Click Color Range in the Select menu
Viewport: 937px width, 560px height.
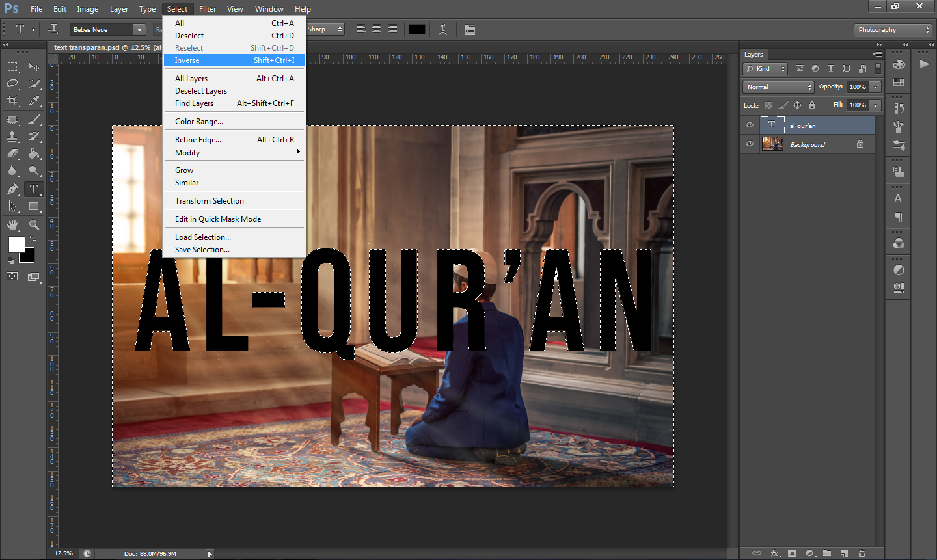[x=199, y=122]
